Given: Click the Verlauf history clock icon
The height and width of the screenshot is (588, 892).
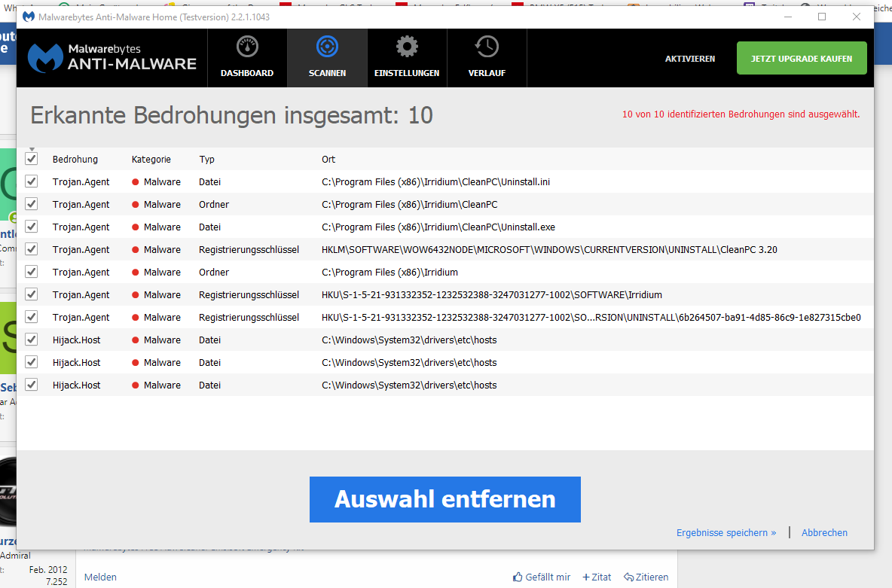Looking at the screenshot, I should click(487, 47).
